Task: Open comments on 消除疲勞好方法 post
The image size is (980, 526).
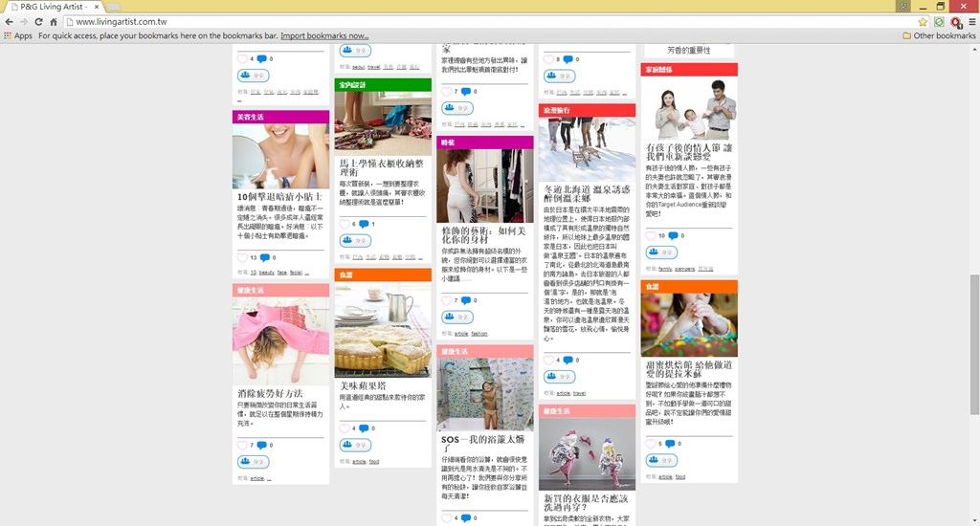Action: (262, 446)
